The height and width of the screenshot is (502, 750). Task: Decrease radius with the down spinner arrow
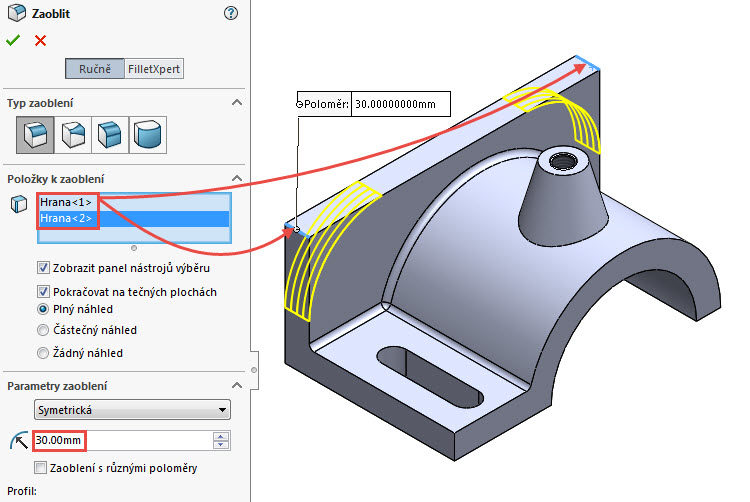(221, 445)
